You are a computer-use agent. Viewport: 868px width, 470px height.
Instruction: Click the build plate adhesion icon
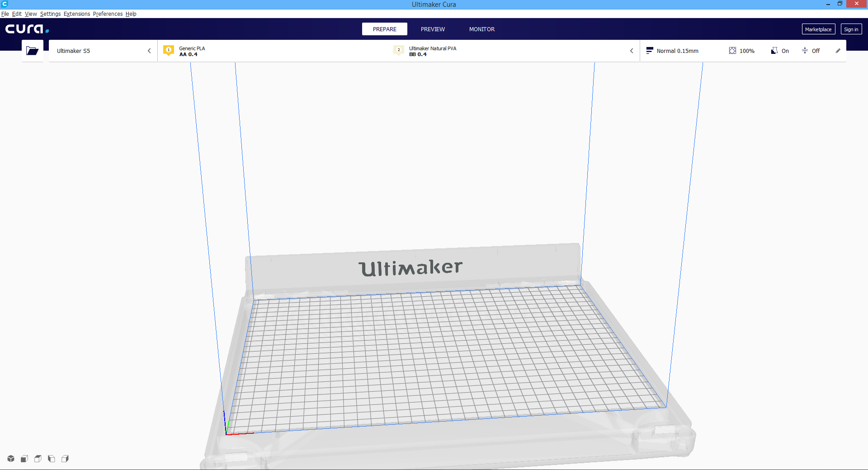[805, 51]
